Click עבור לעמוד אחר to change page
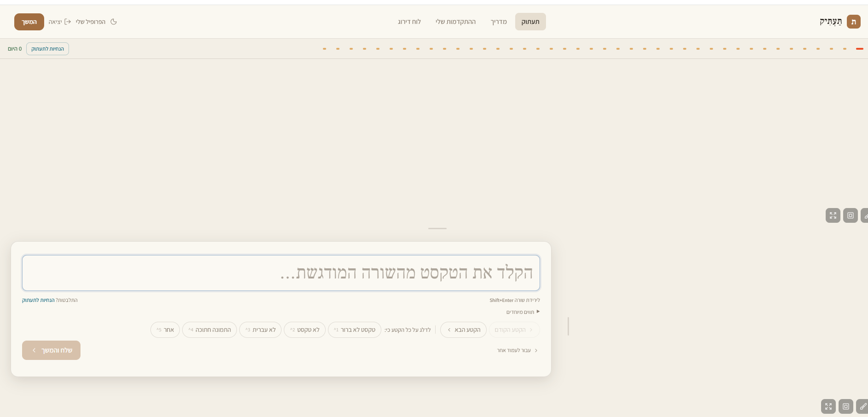Screen dimensions: 868x417 517,350
